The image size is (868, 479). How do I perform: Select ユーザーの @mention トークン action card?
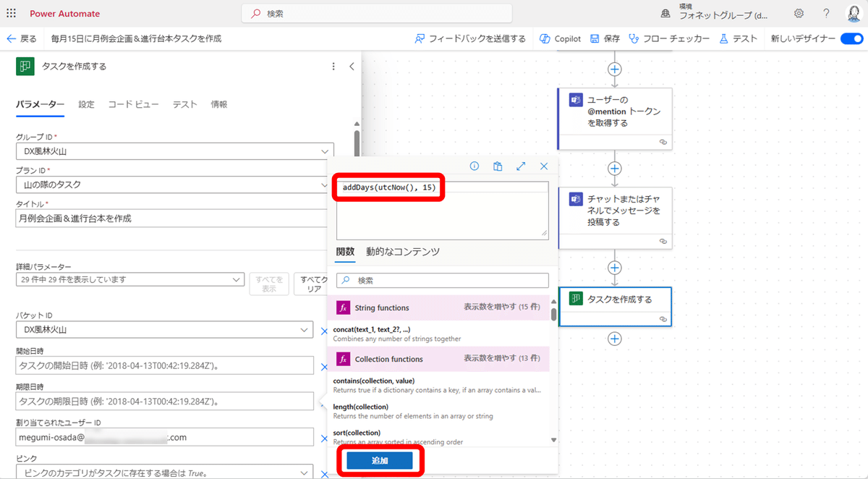pos(615,119)
